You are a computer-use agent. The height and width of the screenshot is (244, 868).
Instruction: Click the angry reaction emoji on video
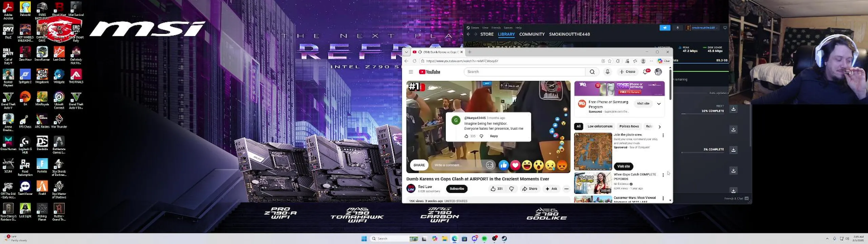pos(562,165)
